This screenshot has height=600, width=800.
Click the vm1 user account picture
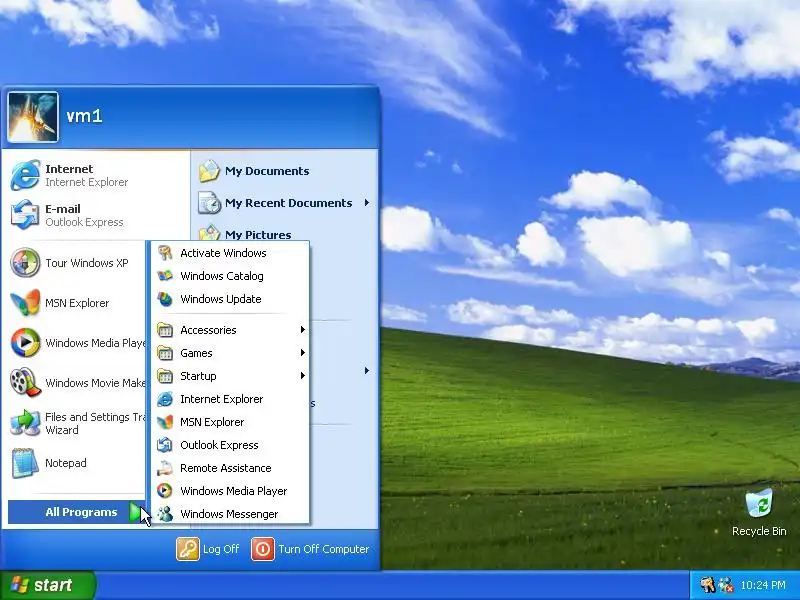coord(33,117)
